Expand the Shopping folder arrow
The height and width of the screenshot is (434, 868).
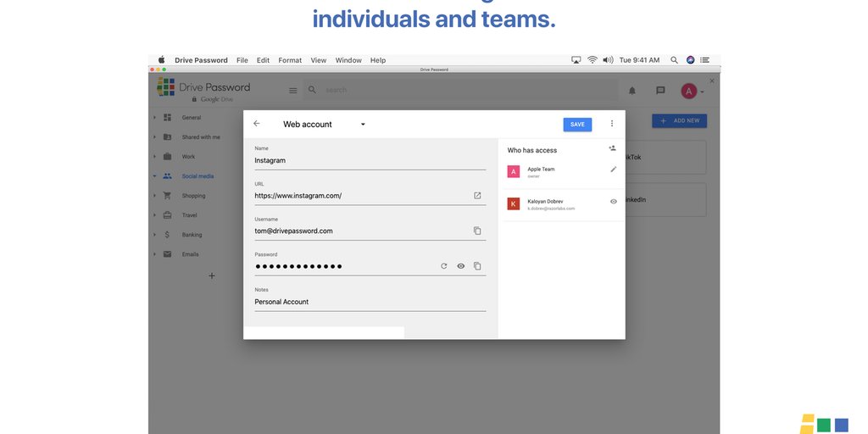coord(154,196)
